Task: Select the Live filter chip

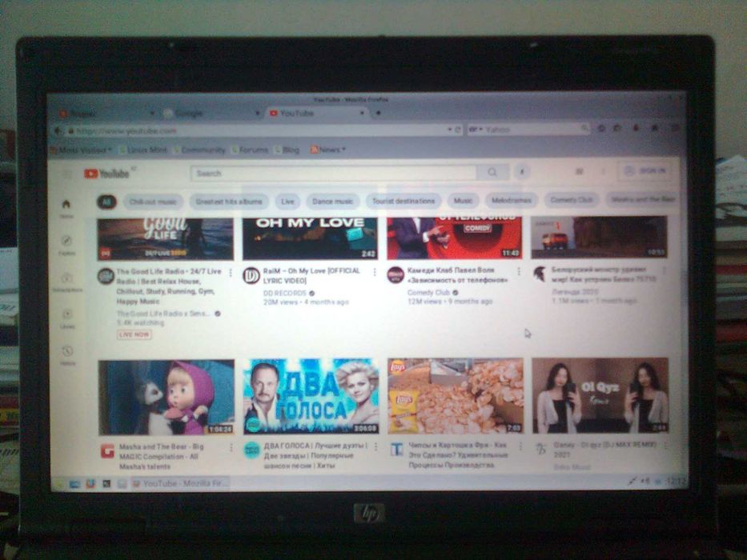Action: [287, 202]
